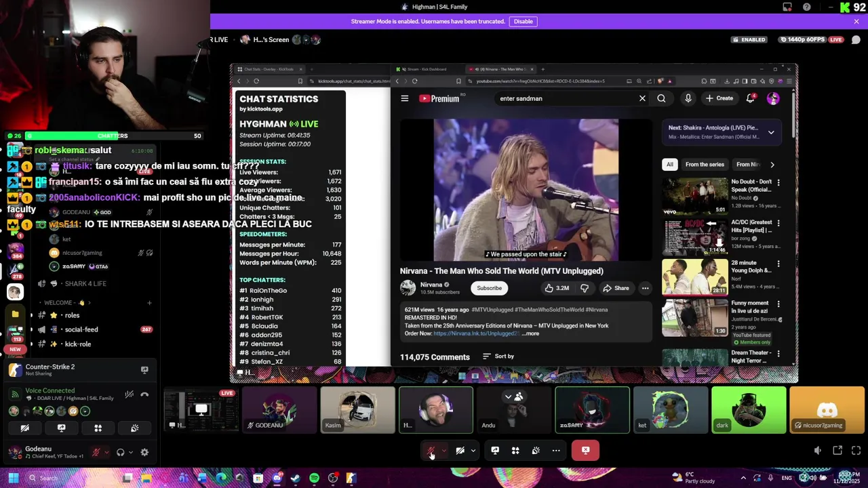This screenshot has height=488, width=868.
Task: Switch to Stream - Kick Dashboard browser tab
Action: click(x=427, y=69)
